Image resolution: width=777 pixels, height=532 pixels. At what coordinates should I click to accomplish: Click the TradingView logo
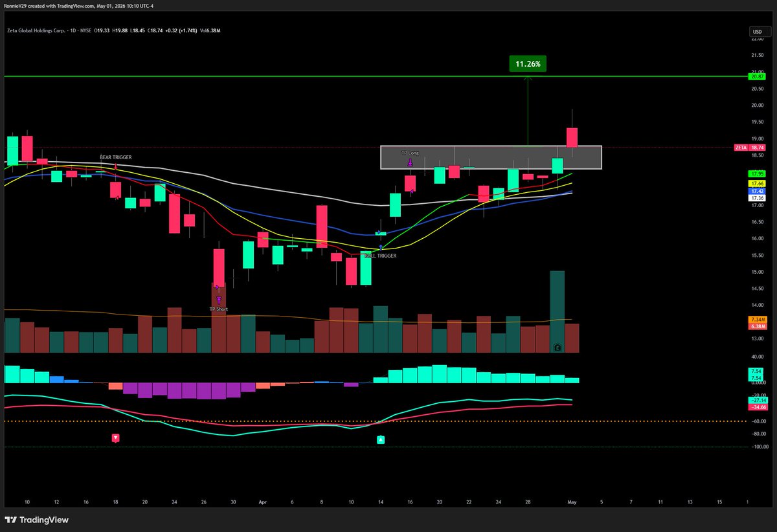[37, 520]
